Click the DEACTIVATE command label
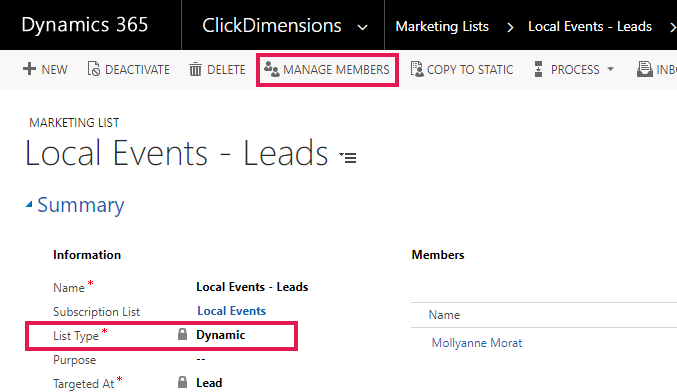This screenshot has height=392, width=677. (137, 70)
